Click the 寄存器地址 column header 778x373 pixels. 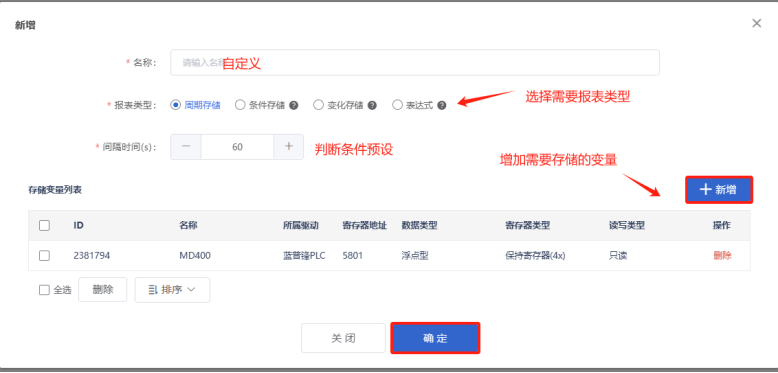365,226
